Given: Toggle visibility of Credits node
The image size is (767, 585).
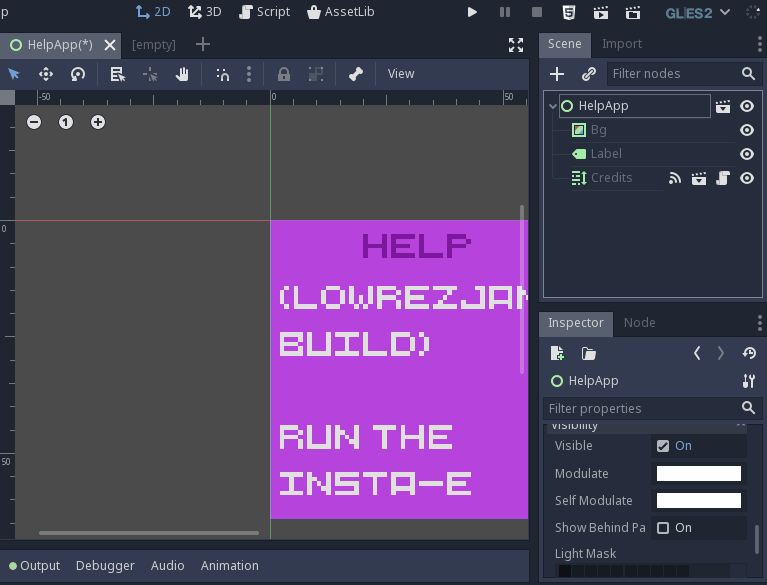Looking at the screenshot, I should (746, 178).
